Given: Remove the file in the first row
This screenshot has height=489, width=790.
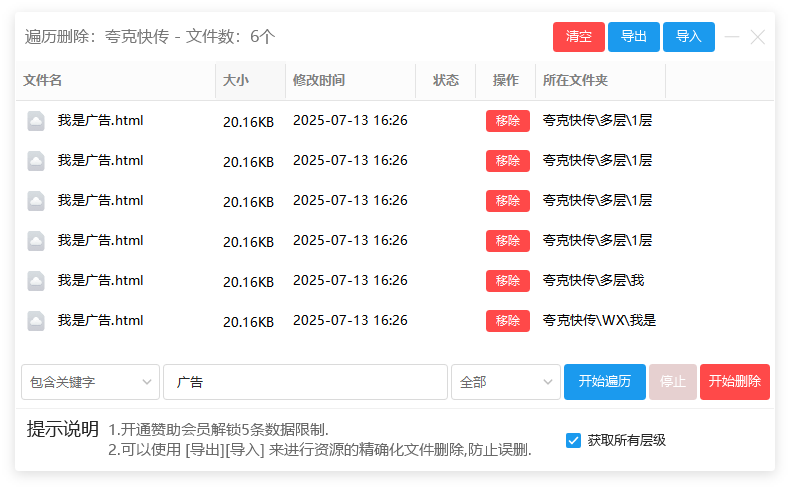Looking at the screenshot, I should pyautogui.click(x=508, y=121).
